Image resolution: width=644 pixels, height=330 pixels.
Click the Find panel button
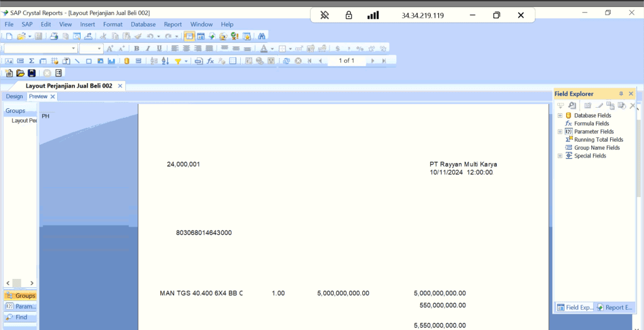[21, 317]
